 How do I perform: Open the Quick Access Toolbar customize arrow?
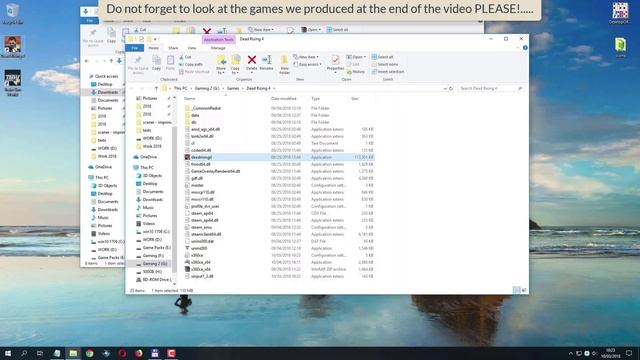156,39
